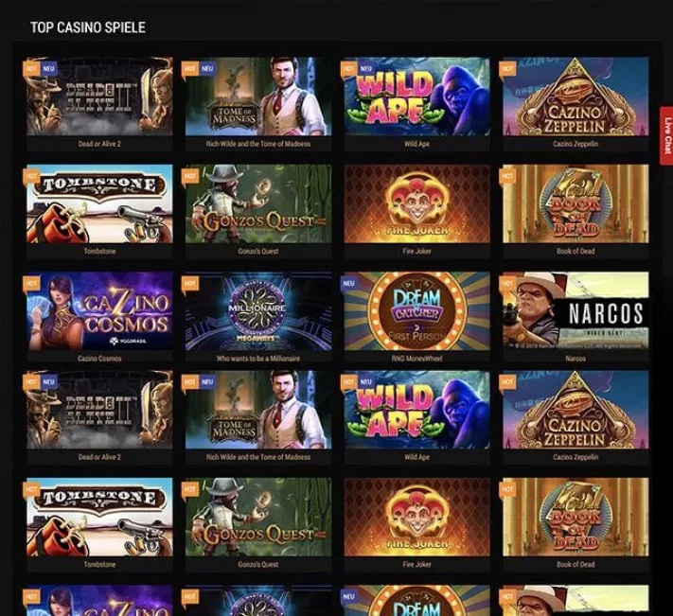Viewport: 673px width, 616px height.
Task: Click the HOT badge on topmost Tombstone tile
Action: point(31,176)
